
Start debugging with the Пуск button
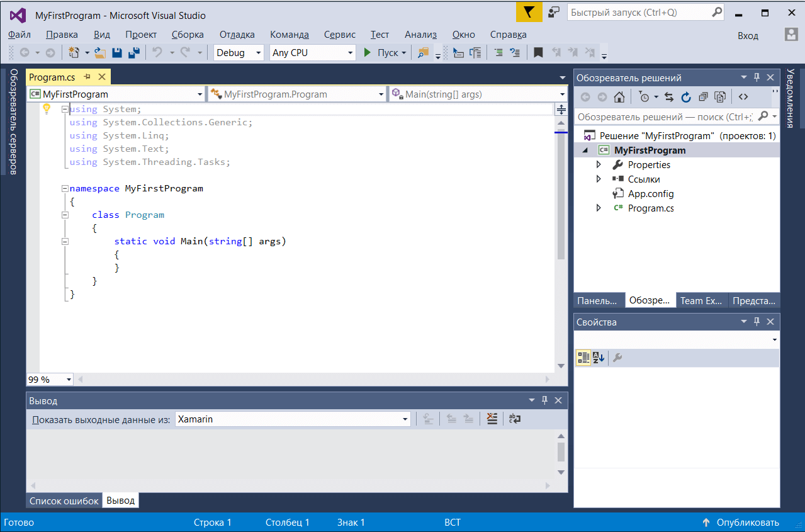(x=386, y=53)
